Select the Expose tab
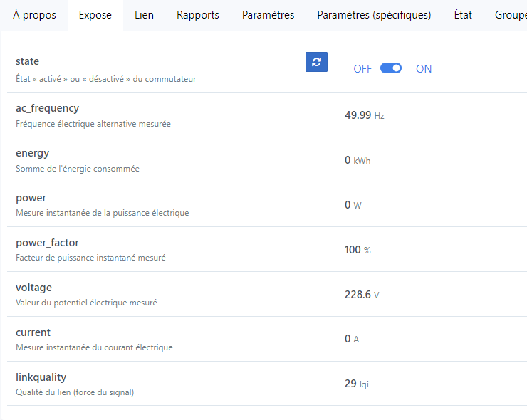Image resolution: width=527 pixels, height=420 pixels. point(95,15)
